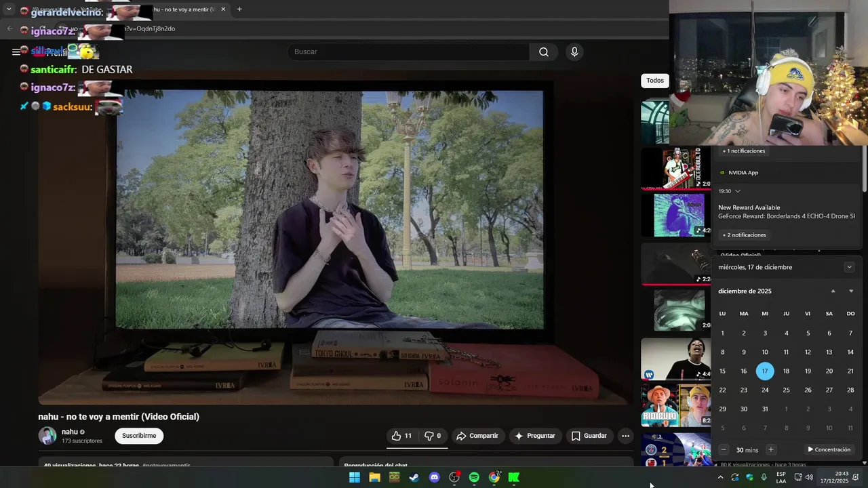The height and width of the screenshot is (488, 868).
Task: Dislike the video with the thumbs-down button
Action: [x=433, y=436]
